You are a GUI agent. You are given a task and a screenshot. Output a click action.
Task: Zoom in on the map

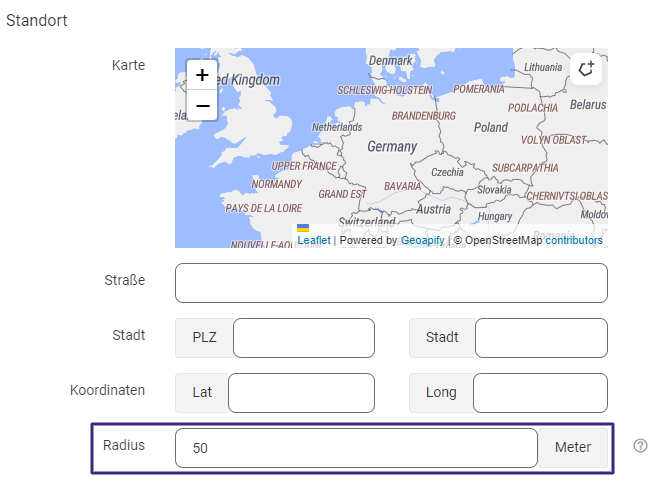[202, 75]
